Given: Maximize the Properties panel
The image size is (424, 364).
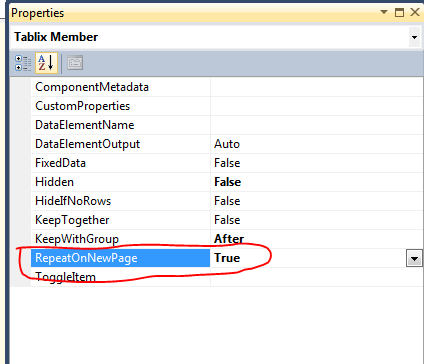Looking at the screenshot, I should point(399,13).
